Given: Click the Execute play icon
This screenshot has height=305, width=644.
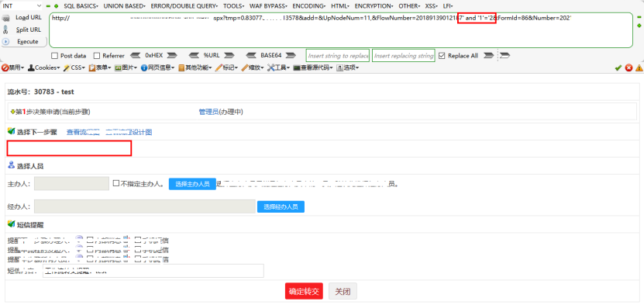Looking at the screenshot, I should pos(5,41).
